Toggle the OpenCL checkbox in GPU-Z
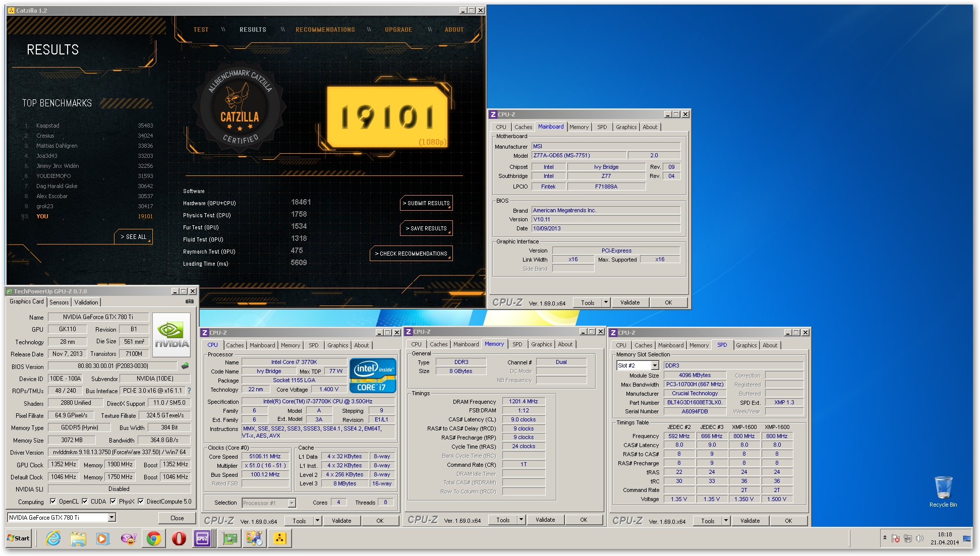 (53, 502)
